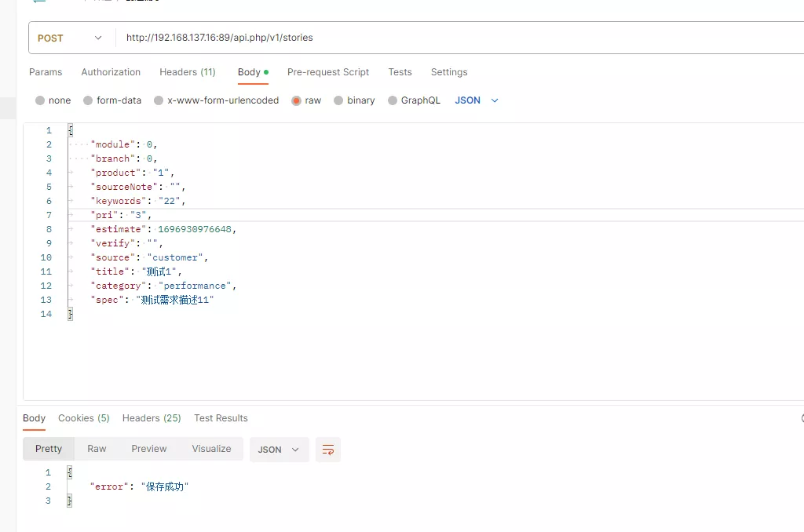Viewport: 804px width, 532px height.
Task: Select the x-www-form-urlencoded body type
Action: (x=217, y=100)
